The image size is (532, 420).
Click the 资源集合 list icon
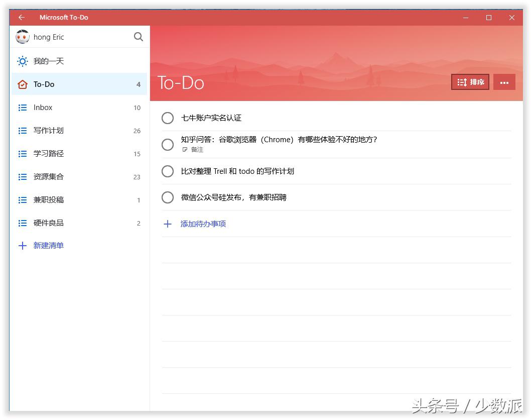22,176
